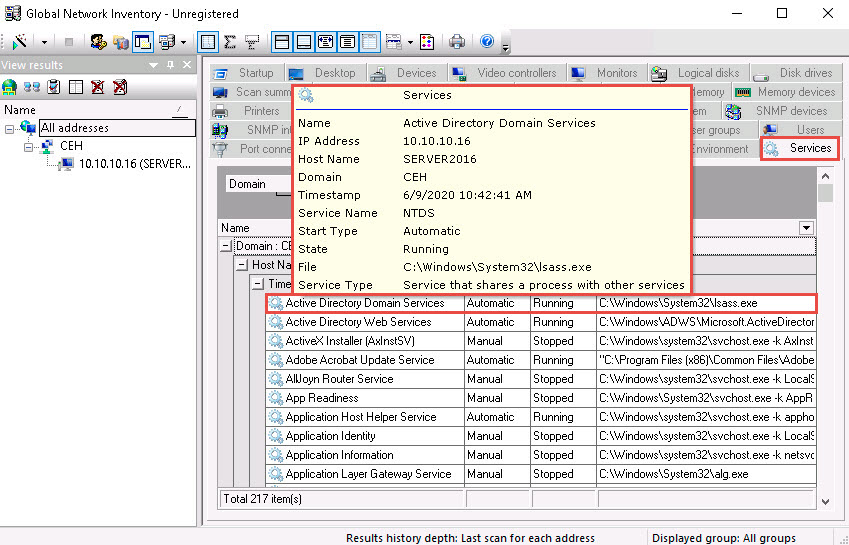This screenshot has height=545, width=849.
Task: Click the stacked folders toolbar icon
Action: pyautogui.click(x=120, y=42)
